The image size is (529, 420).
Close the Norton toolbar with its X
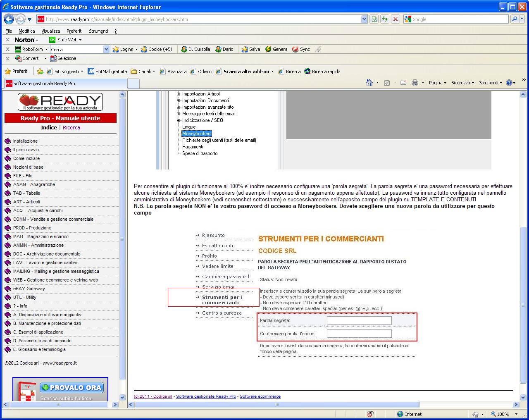(x=7, y=40)
